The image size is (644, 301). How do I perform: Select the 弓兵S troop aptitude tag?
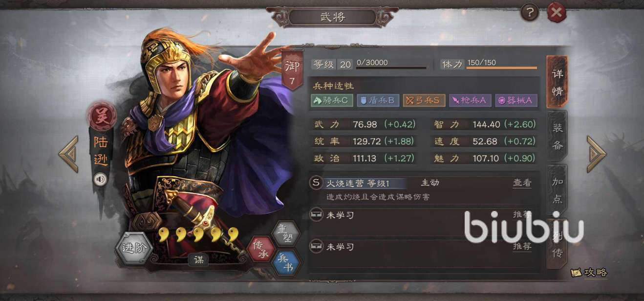[x=424, y=100]
